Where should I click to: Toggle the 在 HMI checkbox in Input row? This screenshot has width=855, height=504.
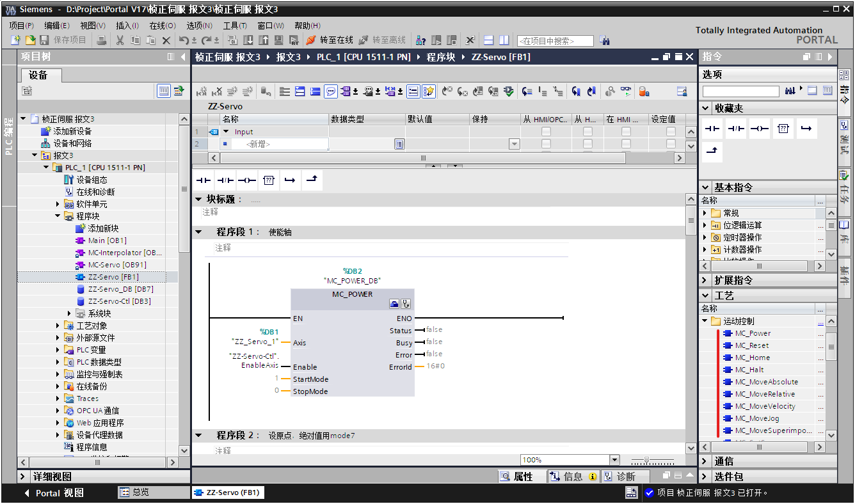coord(626,132)
